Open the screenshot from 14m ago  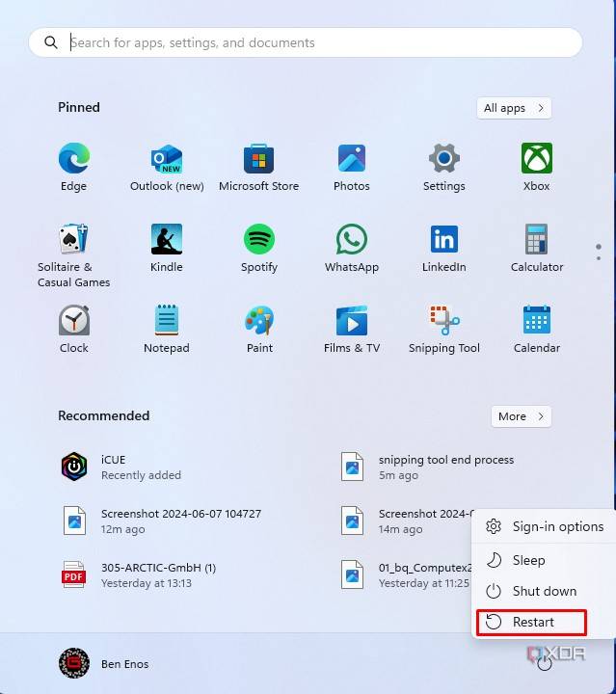pos(405,520)
